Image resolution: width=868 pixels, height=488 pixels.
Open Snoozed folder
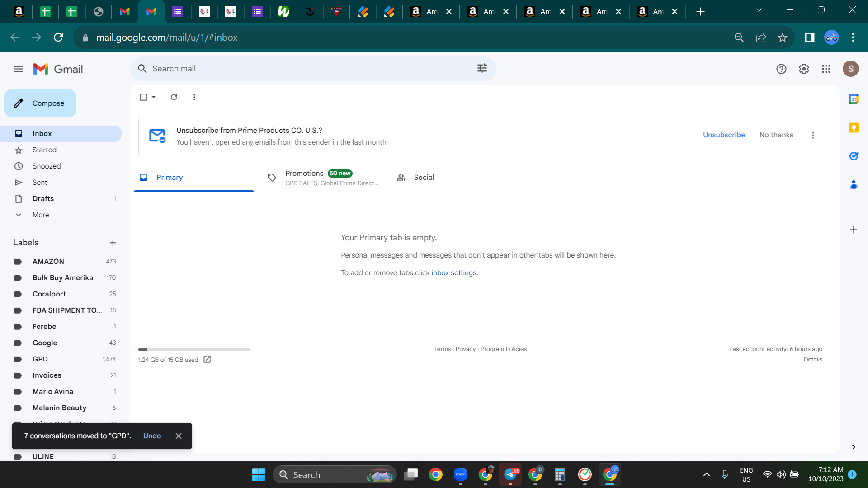tap(61, 166)
